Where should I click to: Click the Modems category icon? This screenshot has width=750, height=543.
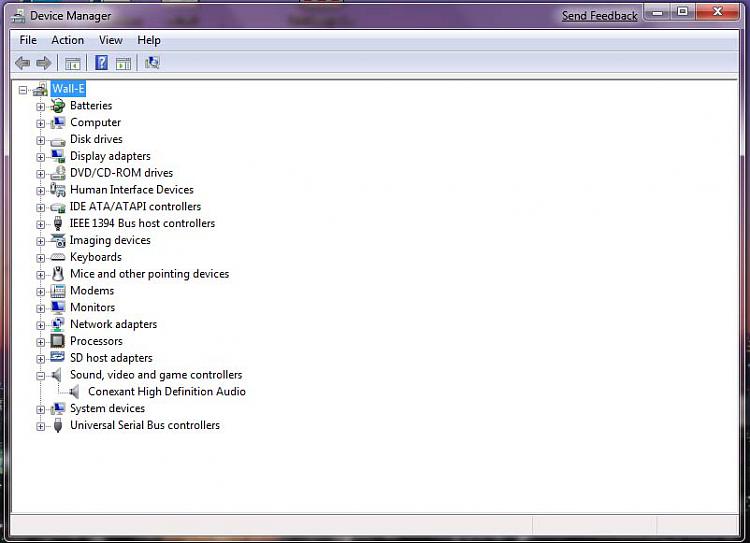(x=58, y=290)
